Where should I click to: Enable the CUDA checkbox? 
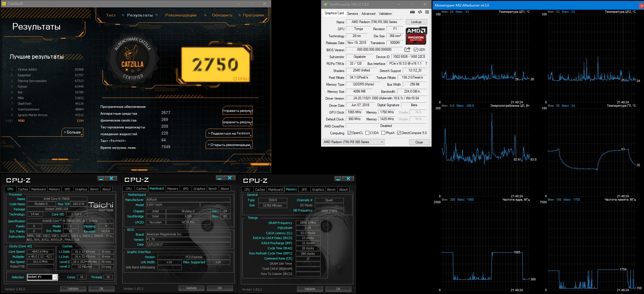tap(367, 133)
